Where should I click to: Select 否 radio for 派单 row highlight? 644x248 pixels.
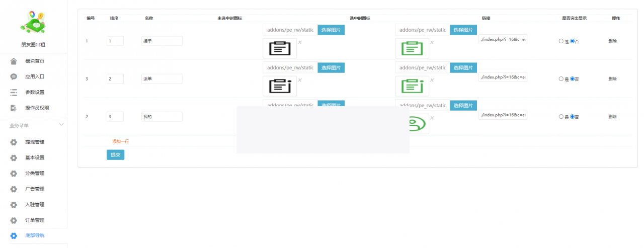572,79
